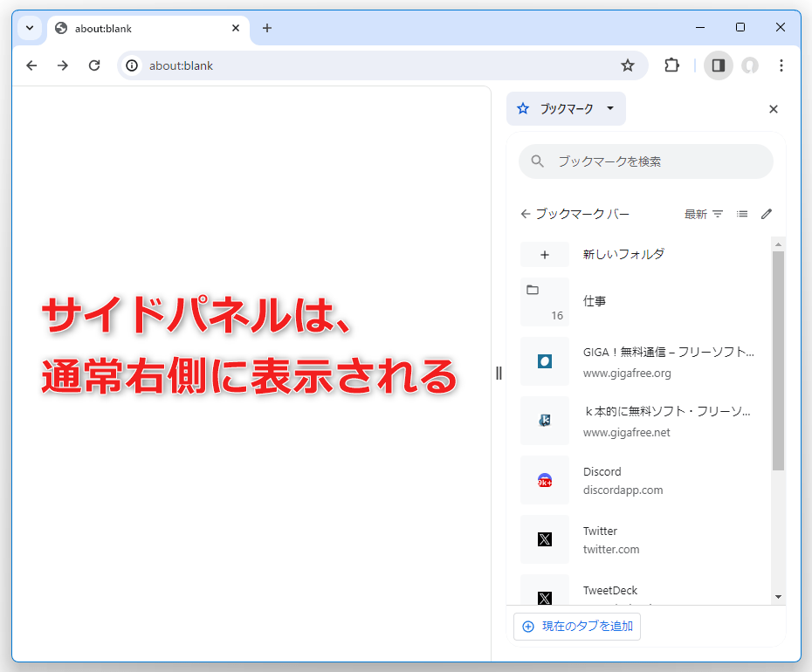Switch bookmark list view mode icon
The height and width of the screenshot is (672, 812).
coord(742,214)
